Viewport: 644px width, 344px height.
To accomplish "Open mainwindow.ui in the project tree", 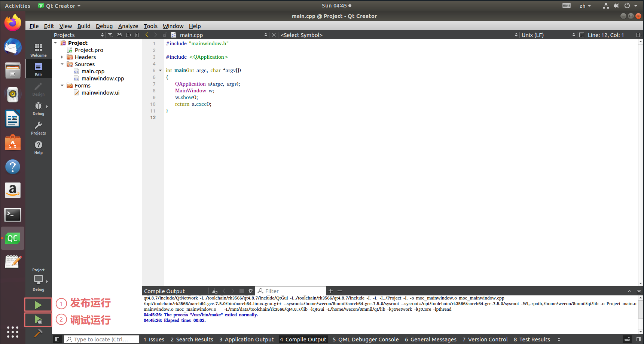I will pos(100,93).
